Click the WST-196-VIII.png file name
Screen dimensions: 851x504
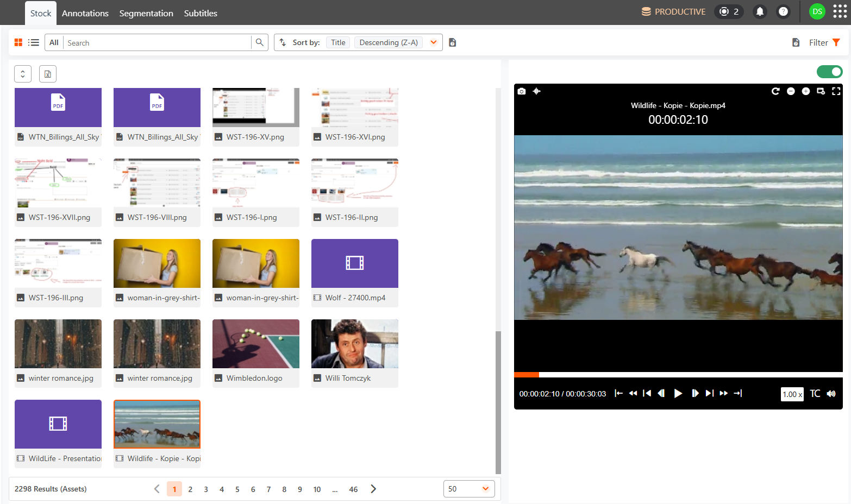pyautogui.click(x=157, y=217)
